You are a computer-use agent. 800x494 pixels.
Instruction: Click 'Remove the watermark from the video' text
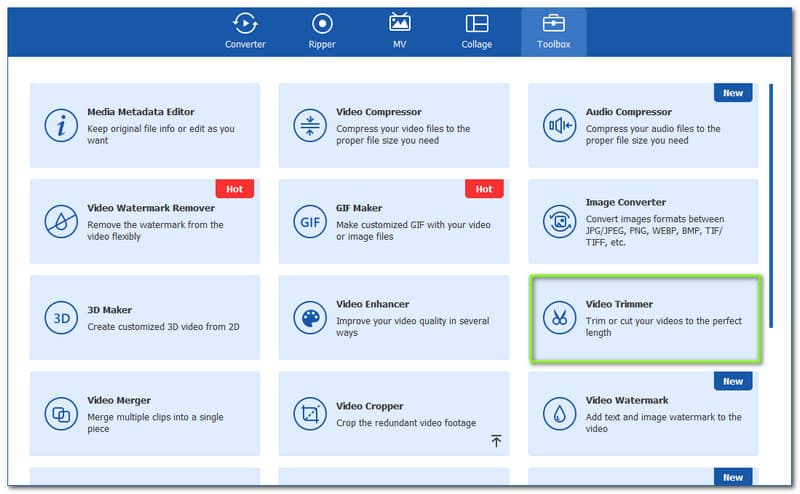coord(155,230)
